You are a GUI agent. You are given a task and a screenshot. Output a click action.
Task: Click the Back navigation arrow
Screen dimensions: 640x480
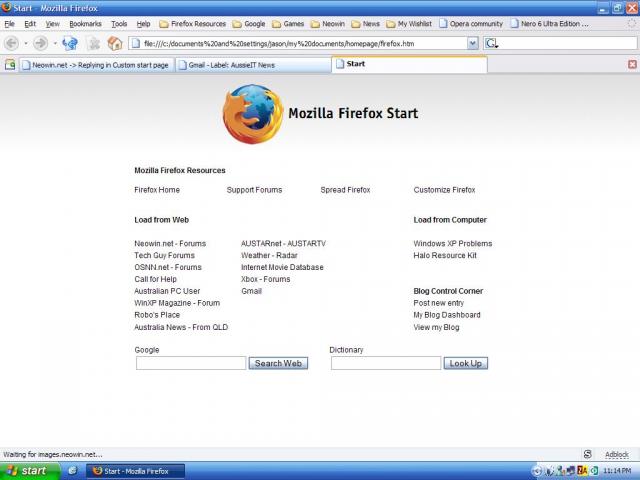[x=12, y=43]
